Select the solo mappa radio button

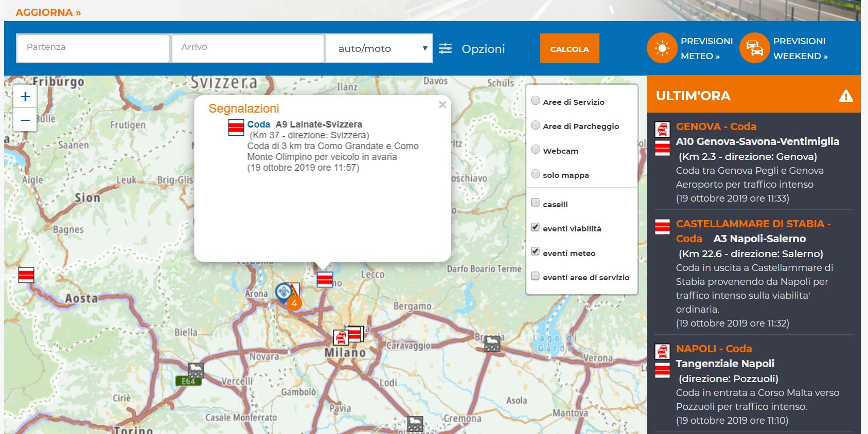click(x=536, y=174)
